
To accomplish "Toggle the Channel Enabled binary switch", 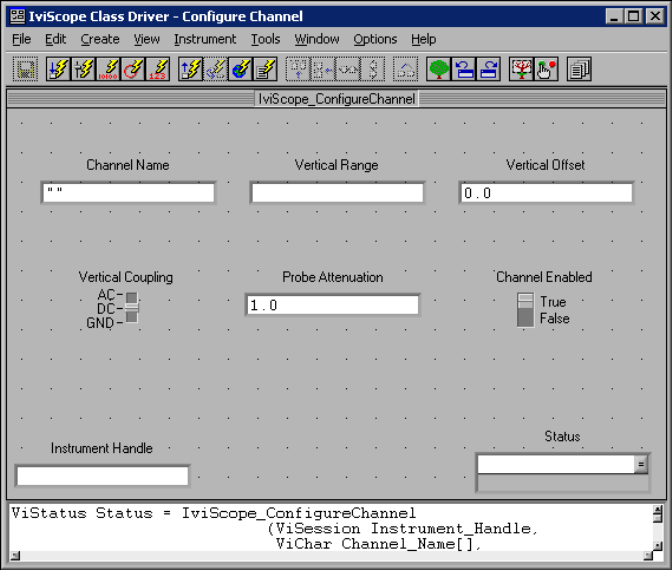I will pyautogui.click(x=525, y=310).
